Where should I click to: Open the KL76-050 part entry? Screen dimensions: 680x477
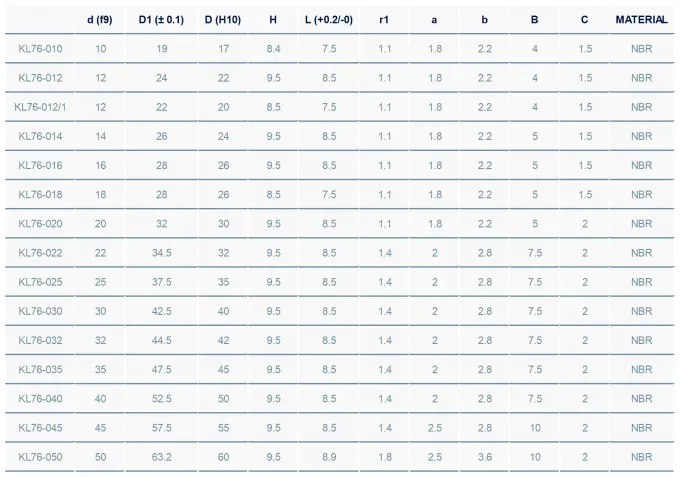point(40,457)
